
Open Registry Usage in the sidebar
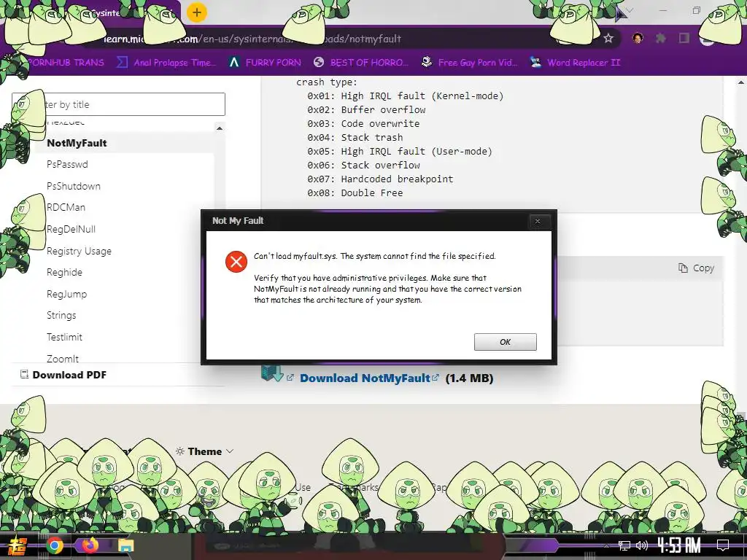(x=79, y=251)
